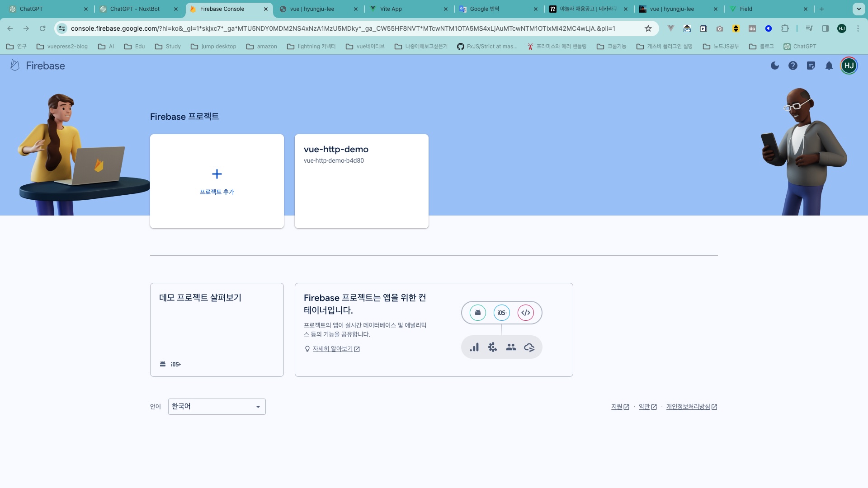Click the '프로젝트 추가' label
868x488 pixels.
pos(217,192)
